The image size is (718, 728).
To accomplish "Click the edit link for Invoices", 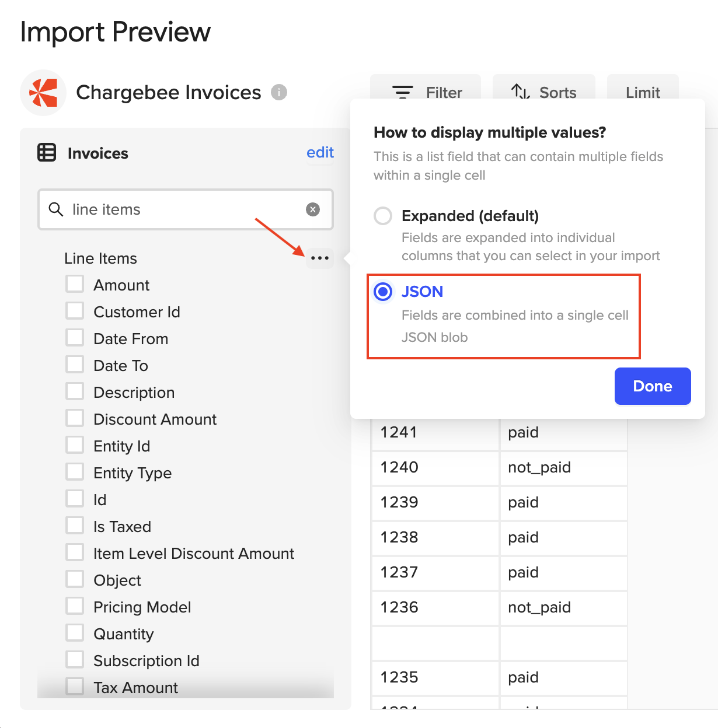I will 320,152.
